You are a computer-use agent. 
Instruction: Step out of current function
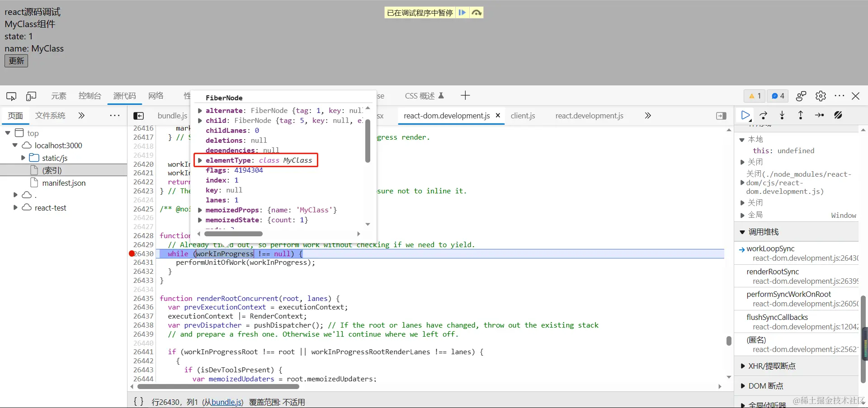[x=801, y=116]
